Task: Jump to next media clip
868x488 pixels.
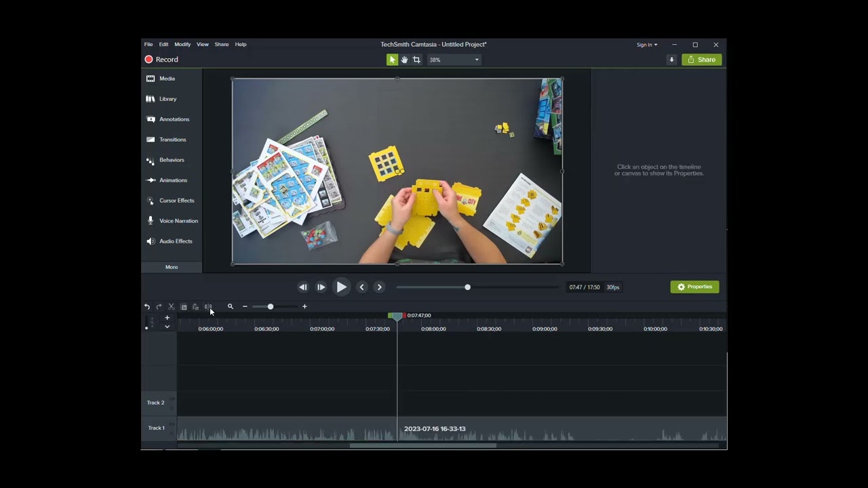Action: [380, 287]
